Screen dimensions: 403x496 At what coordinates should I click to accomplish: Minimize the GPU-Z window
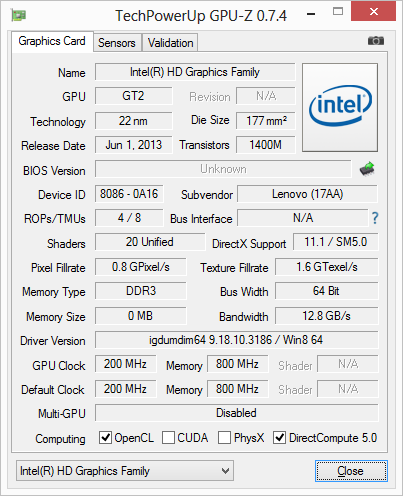[311, 14]
